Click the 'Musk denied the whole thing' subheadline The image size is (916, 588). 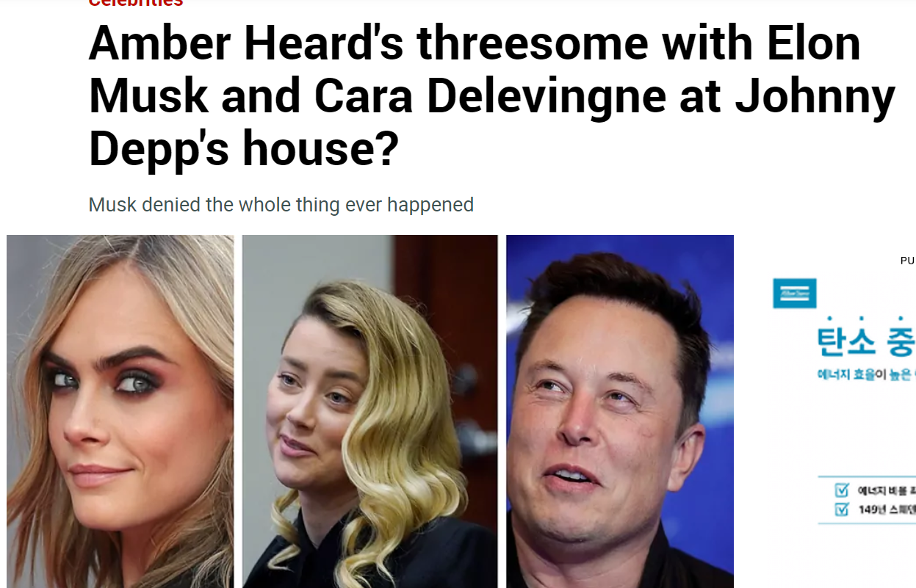281,204
